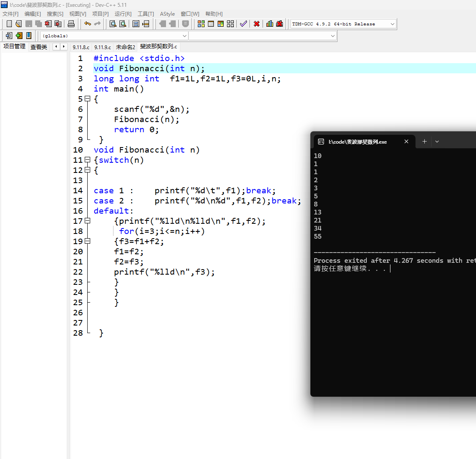
Task: Click the Replace magnifier icon
Action: [123, 24]
